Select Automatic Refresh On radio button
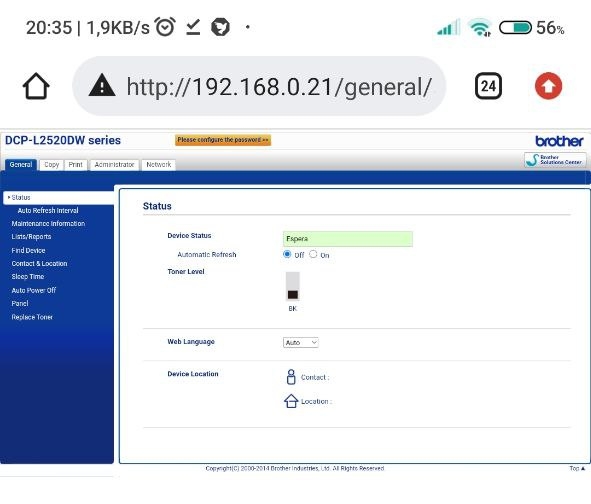This screenshot has height=504, width=591. coord(313,254)
